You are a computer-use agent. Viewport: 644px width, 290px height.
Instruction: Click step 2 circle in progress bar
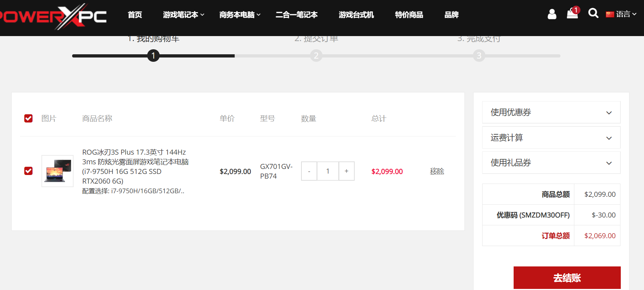click(316, 56)
